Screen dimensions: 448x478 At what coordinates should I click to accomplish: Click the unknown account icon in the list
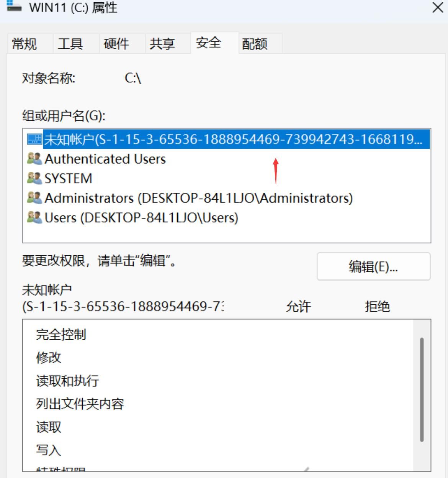pos(34,139)
